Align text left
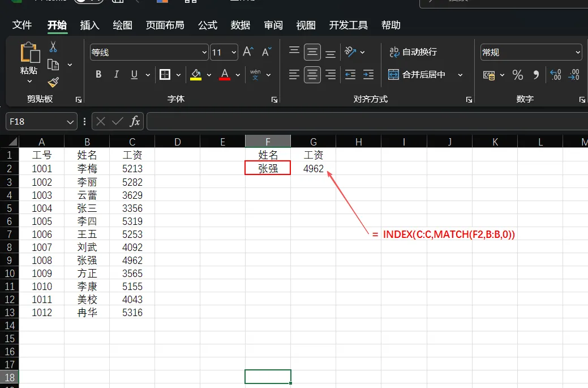588x388 pixels. [x=294, y=75]
